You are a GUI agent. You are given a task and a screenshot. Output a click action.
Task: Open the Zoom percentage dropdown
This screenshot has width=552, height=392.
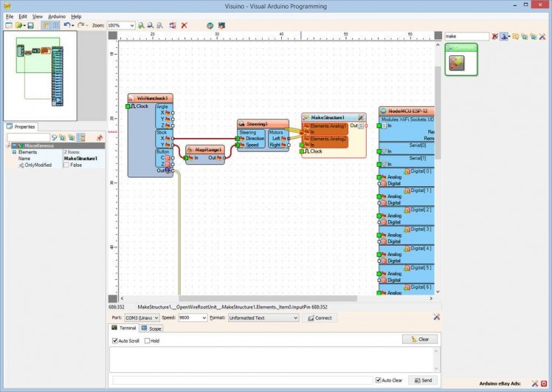(131, 25)
